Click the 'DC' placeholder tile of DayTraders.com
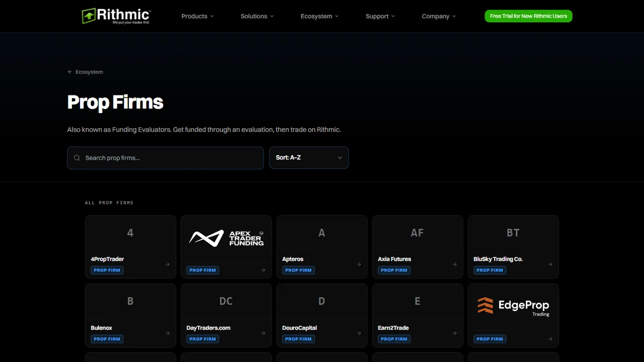644x362 pixels. tap(226, 301)
